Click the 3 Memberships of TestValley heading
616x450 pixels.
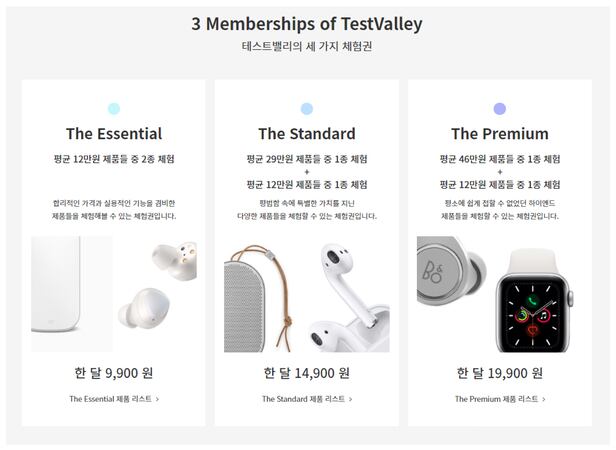(x=307, y=24)
